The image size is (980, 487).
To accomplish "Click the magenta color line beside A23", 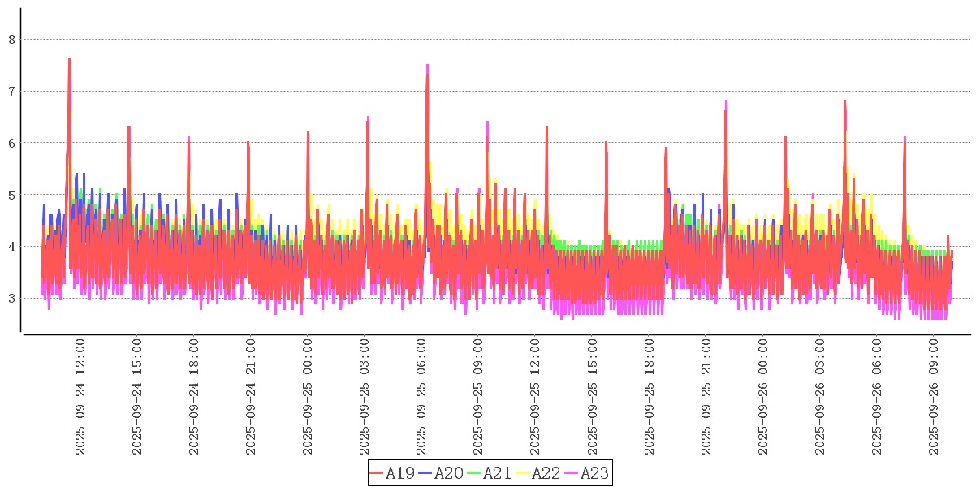I will click(572, 473).
